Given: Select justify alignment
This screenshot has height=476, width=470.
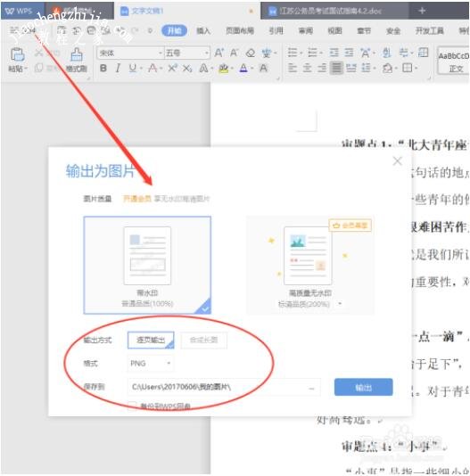Looking at the screenshot, I should coord(336,68).
